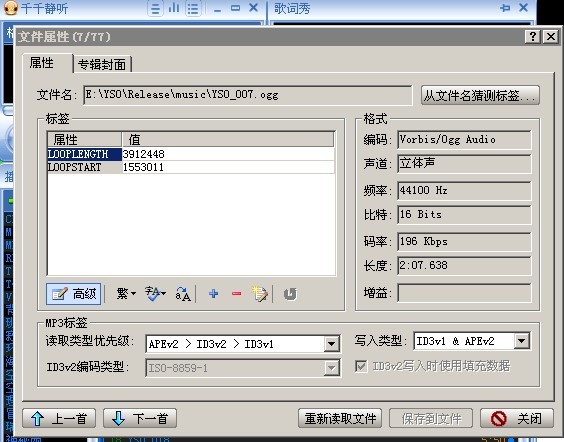Screen dimensions: 564x442
Task: Click the 值 column header
Action: tap(228, 140)
